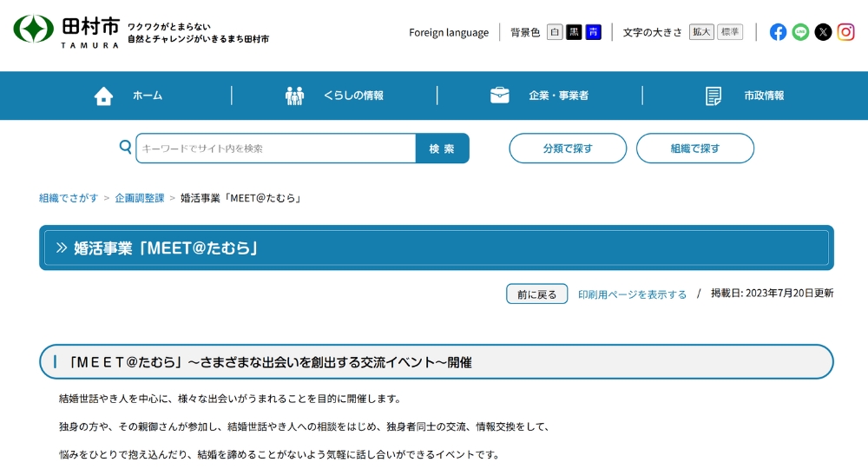Image resolution: width=868 pixels, height=469 pixels.
Task: Open 分類で探す category browser
Action: point(568,149)
